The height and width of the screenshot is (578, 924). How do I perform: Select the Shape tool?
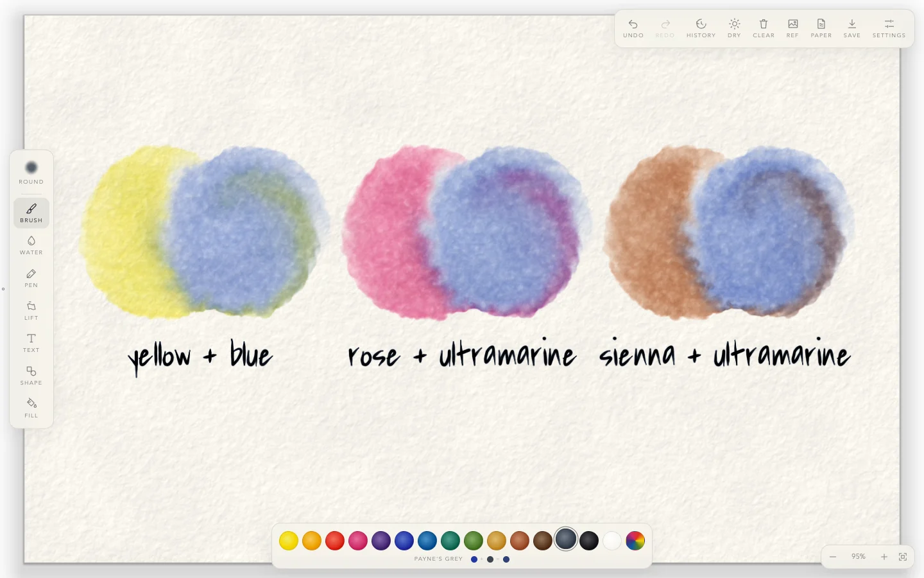pyautogui.click(x=31, y=376)
